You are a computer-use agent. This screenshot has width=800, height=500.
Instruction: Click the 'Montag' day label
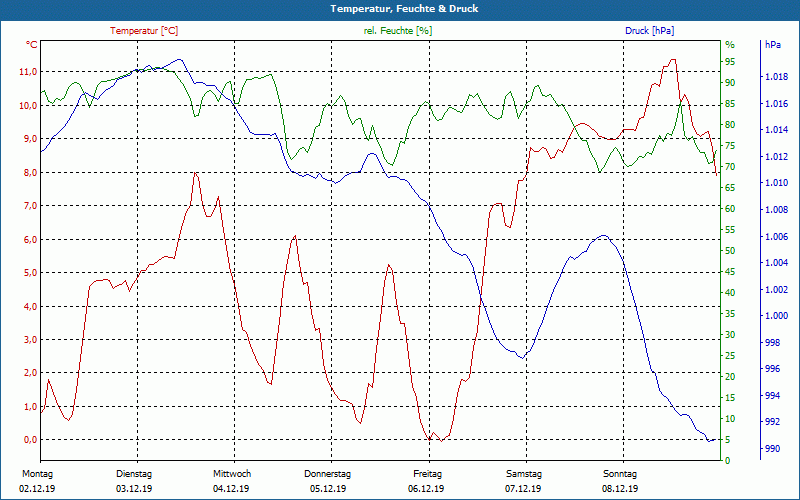tap(38, 474)
